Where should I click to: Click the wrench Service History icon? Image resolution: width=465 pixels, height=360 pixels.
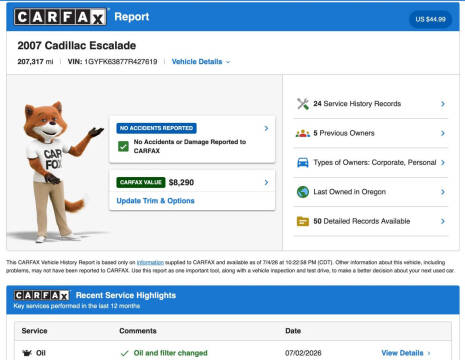[x=303, y=104]
